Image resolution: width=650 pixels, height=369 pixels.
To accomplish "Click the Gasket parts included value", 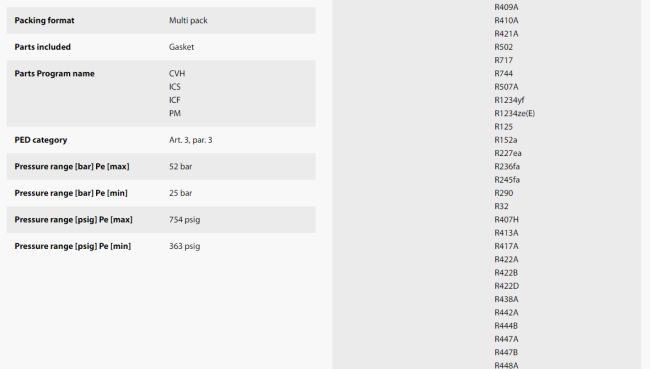I will click(181, 47).
